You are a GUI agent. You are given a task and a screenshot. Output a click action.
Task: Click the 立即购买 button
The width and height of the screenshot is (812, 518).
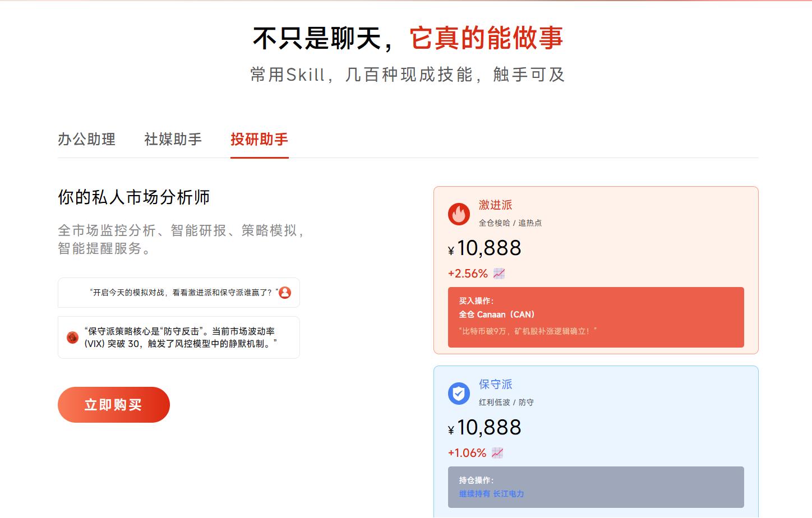point(113,404)
